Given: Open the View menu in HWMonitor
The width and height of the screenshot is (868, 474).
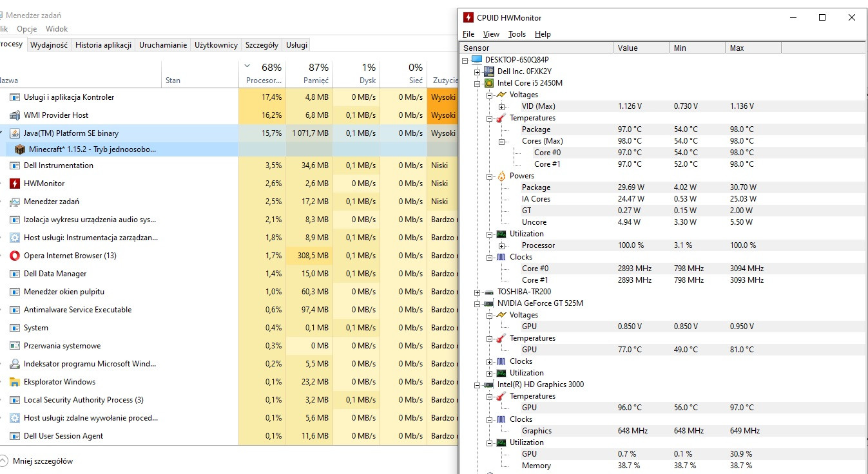Looking at the screenshot, I should (491, 34).
